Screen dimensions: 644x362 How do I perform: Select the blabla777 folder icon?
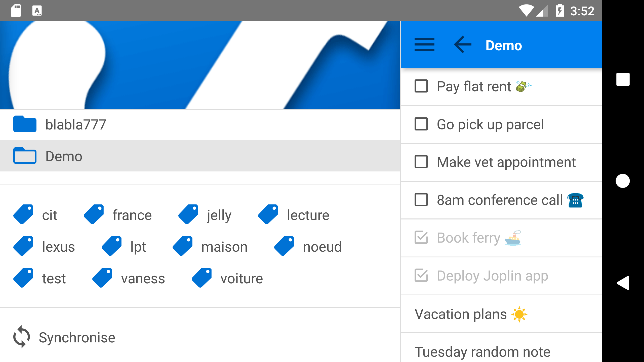25,124
